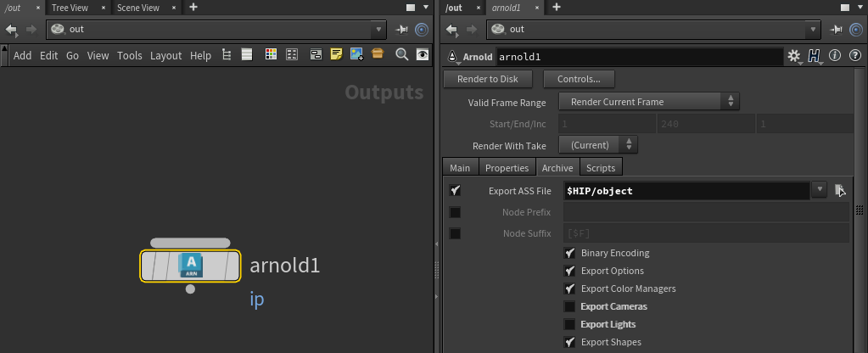Open the help question mark icon
This screenshot has height=353, width=868.
[x=855, y=56]
